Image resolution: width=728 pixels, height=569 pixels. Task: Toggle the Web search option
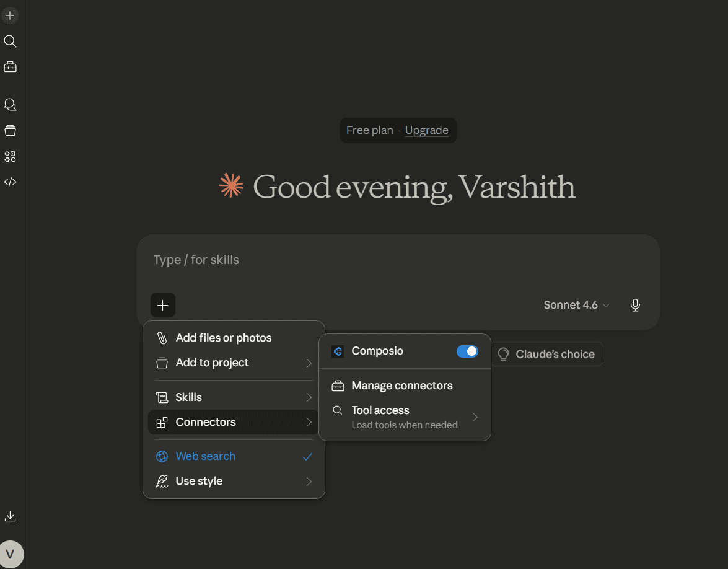[x=234, y=456]
